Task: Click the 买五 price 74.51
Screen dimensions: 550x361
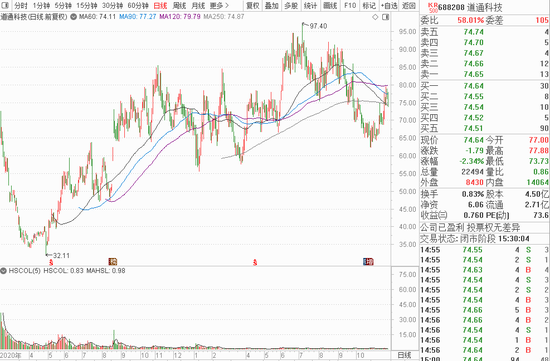Action: click(474, 128)
